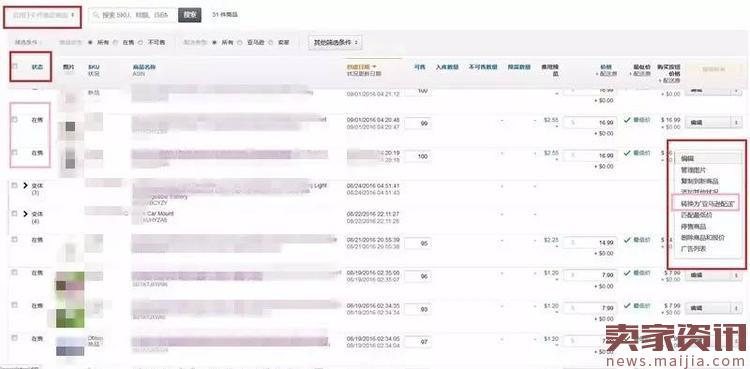
Task: Tick checkbox of row with quantity 97
Action: [x=14, y=338]
